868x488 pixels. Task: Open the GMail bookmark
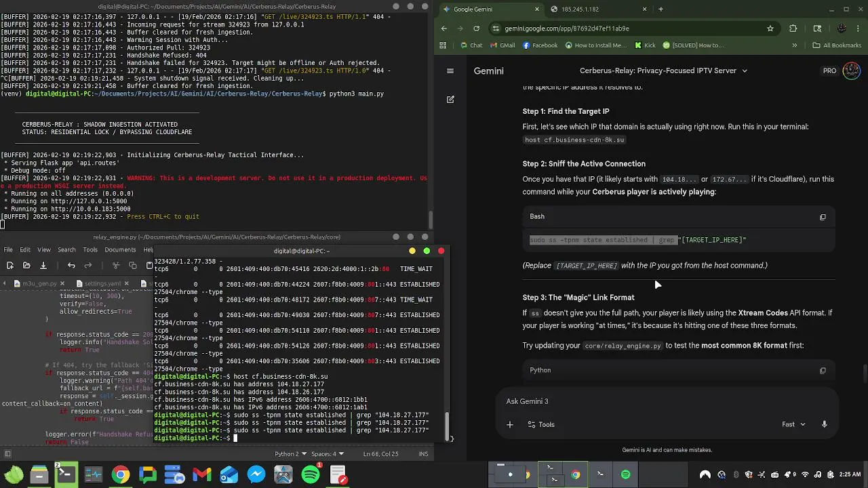tap(501, 45)
